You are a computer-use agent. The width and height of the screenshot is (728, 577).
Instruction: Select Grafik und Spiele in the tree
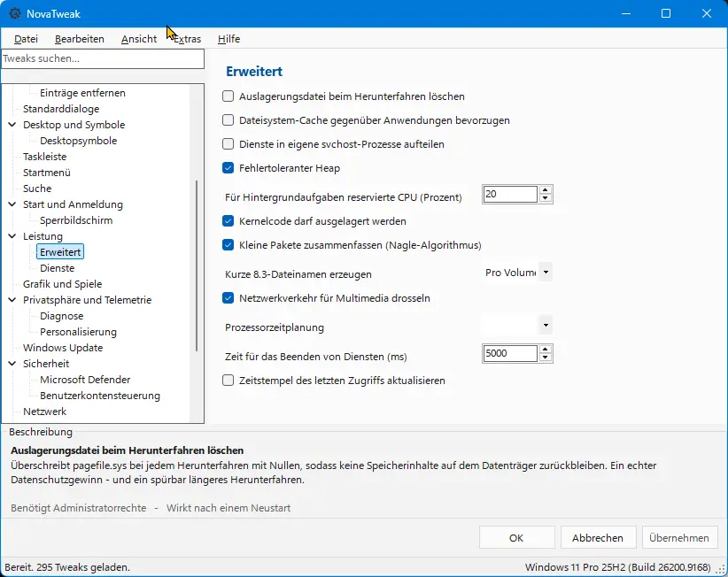[x=63, y=284]
